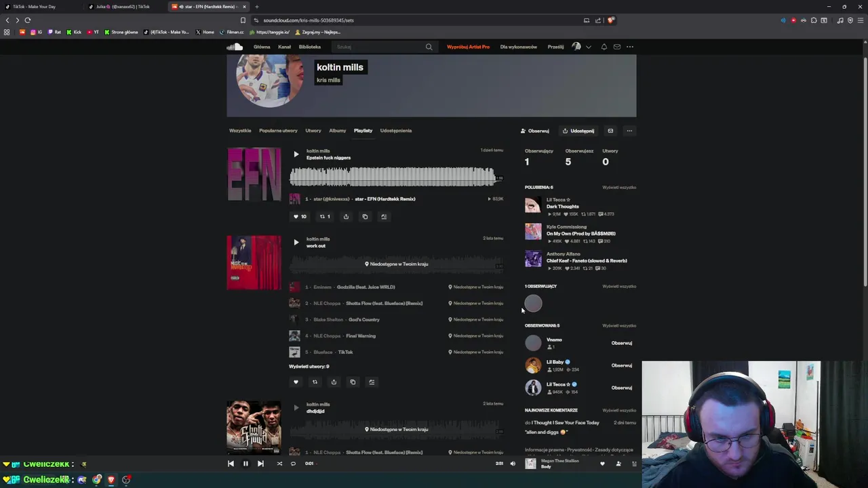The width and height of the screenshot is (868, 488).
Task: Skip to the next track in player
Action: click(260, 464)
